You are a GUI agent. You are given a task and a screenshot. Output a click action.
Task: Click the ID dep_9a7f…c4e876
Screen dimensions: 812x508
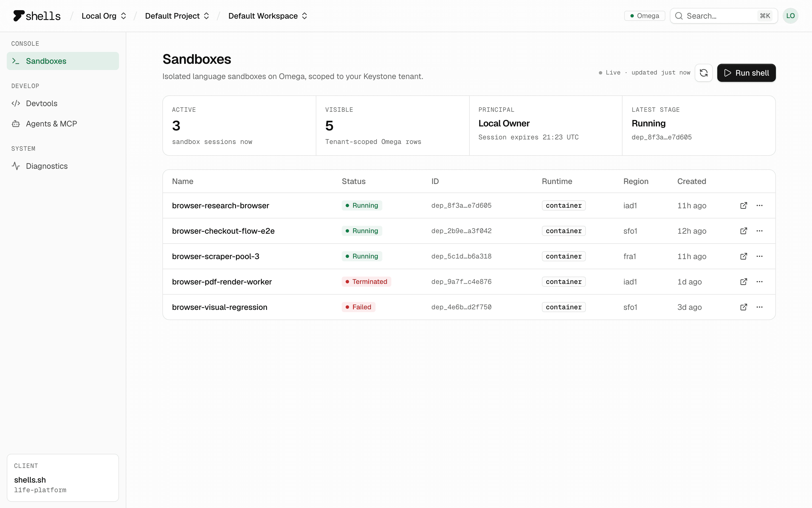click(461, 282)
